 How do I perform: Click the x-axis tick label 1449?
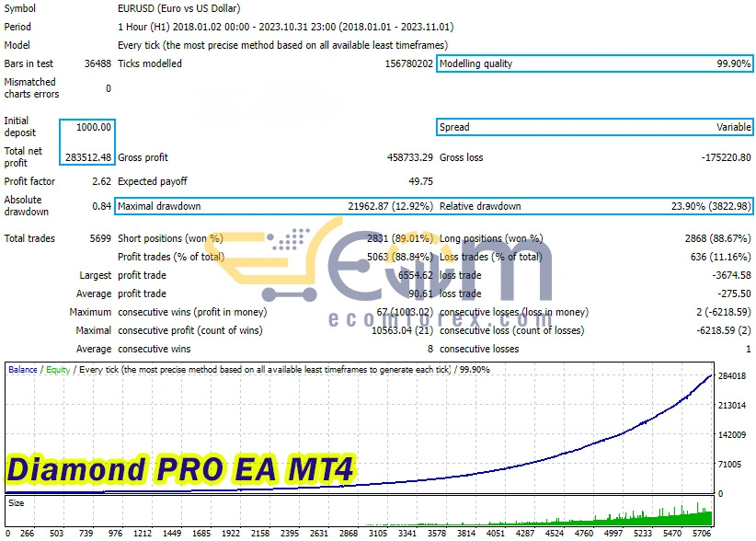[x=172, y=533]
